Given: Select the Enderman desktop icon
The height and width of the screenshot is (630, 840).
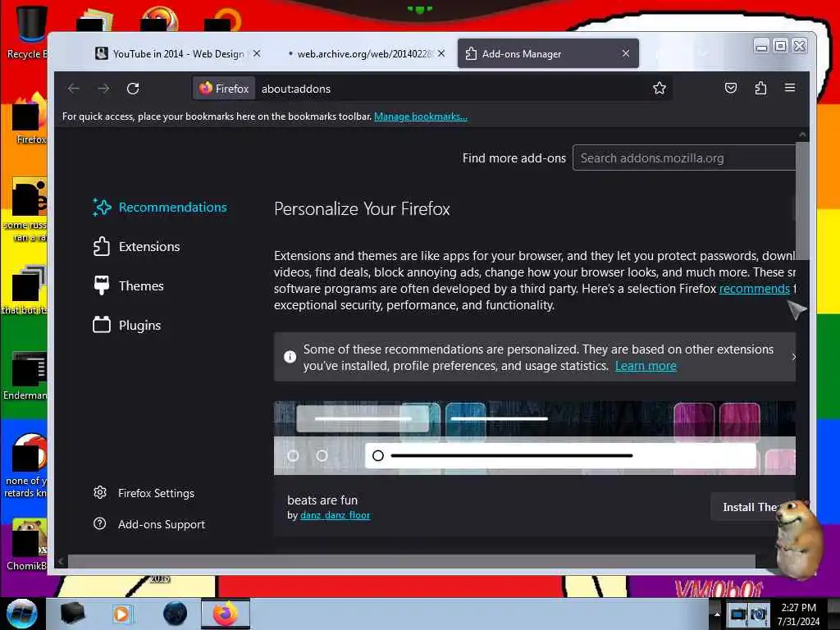Looking at the screenshot, I should pos(27,376).
